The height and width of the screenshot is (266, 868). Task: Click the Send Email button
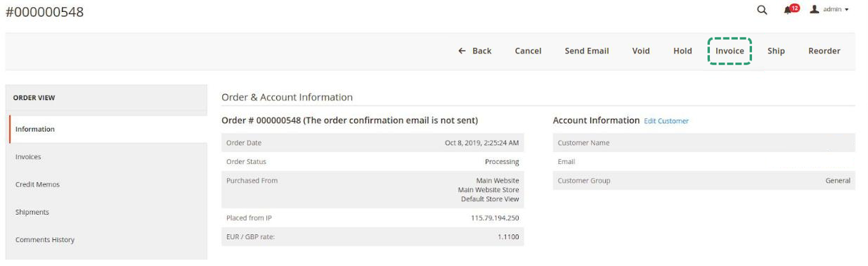(587, 51)
